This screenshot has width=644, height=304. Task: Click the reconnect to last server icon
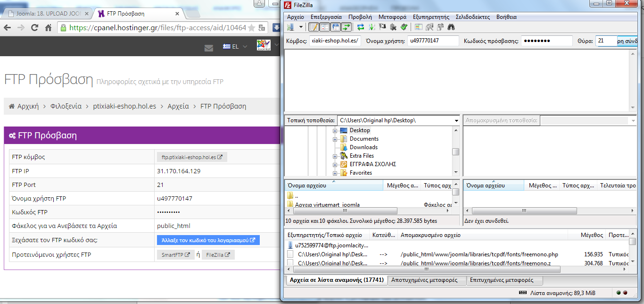coord(404,27)
